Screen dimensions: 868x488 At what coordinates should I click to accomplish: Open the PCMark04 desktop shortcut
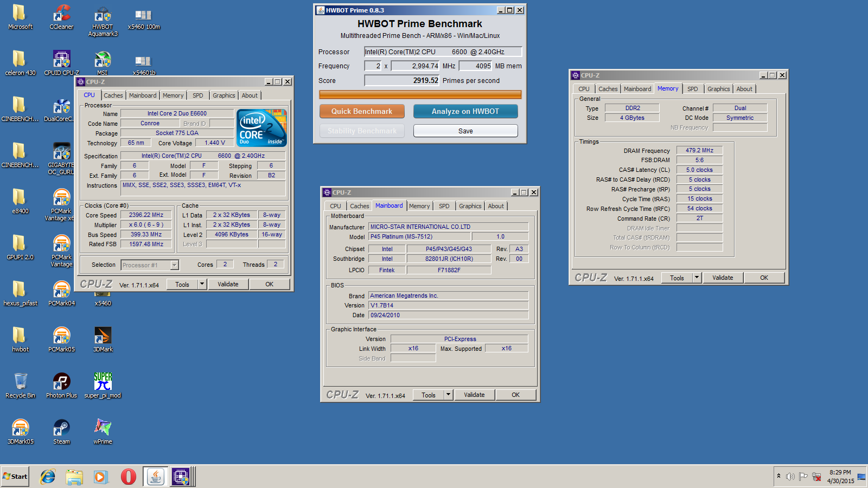61,293
